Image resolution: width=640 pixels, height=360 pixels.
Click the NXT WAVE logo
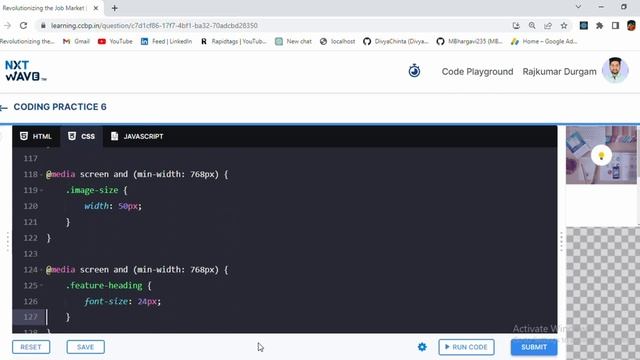pos(25,71)
